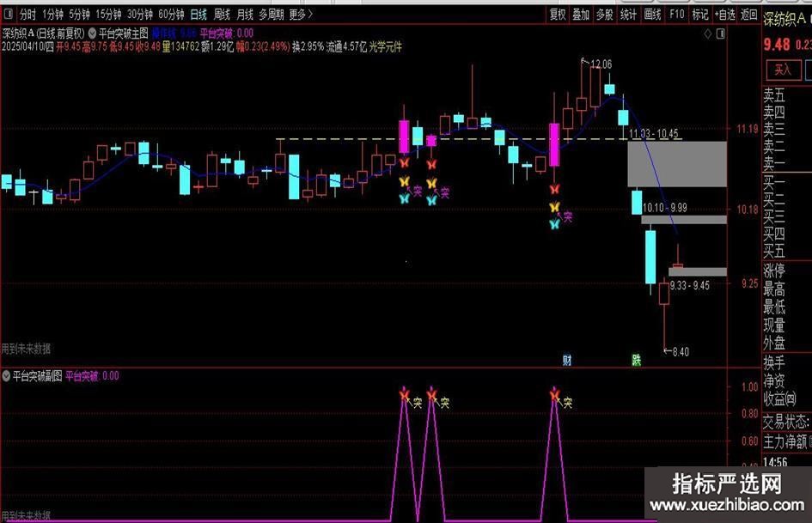Click the 多股 multi-stock button
This screenshot has height=523, width=812.
604,15
